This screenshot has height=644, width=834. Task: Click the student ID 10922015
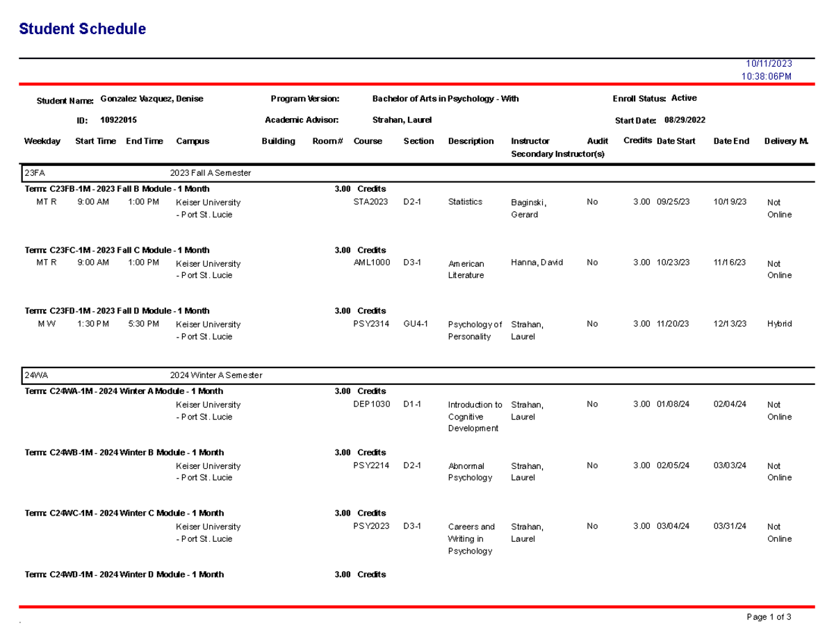pos(117,119)
